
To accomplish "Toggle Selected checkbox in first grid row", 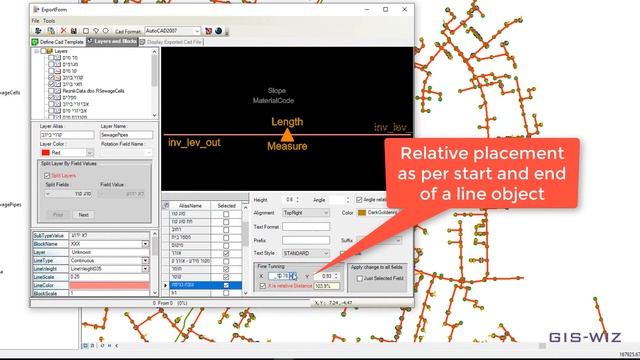I will coord(226,214).
